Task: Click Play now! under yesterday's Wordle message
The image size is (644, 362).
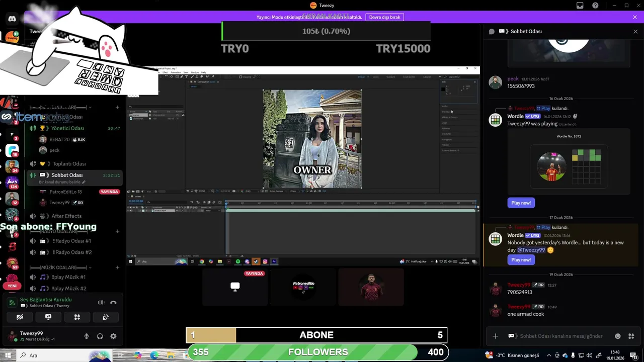Action: click(521, 260)
